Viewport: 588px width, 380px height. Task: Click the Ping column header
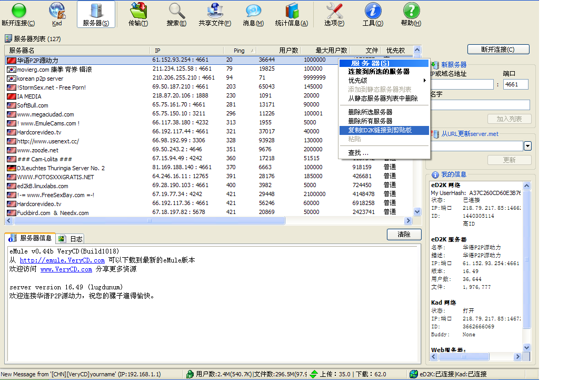click(239, 51)
